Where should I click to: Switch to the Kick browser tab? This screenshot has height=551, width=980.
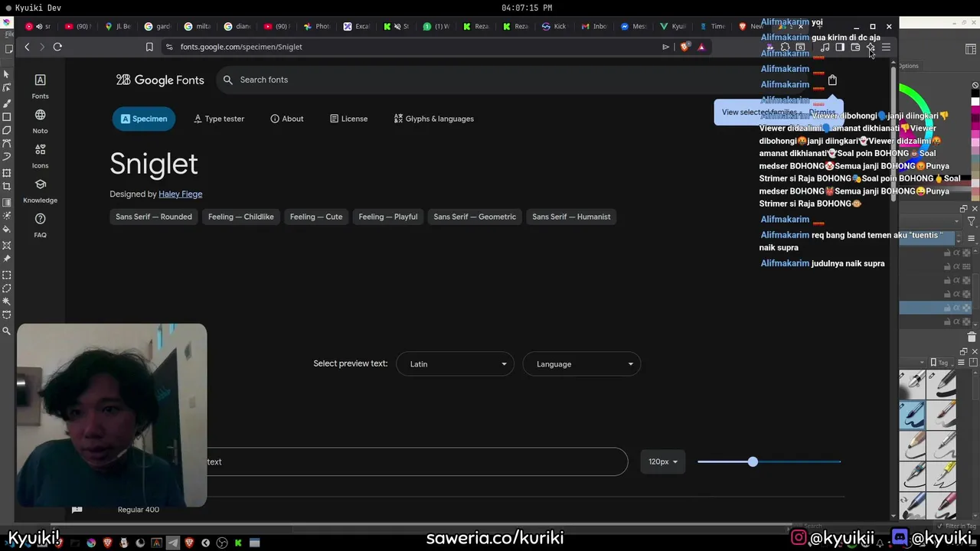554,26
